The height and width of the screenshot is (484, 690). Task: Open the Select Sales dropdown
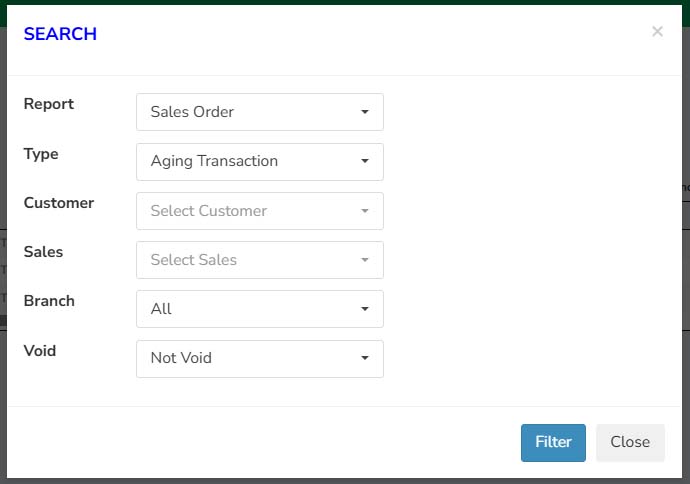pos(260,260)
